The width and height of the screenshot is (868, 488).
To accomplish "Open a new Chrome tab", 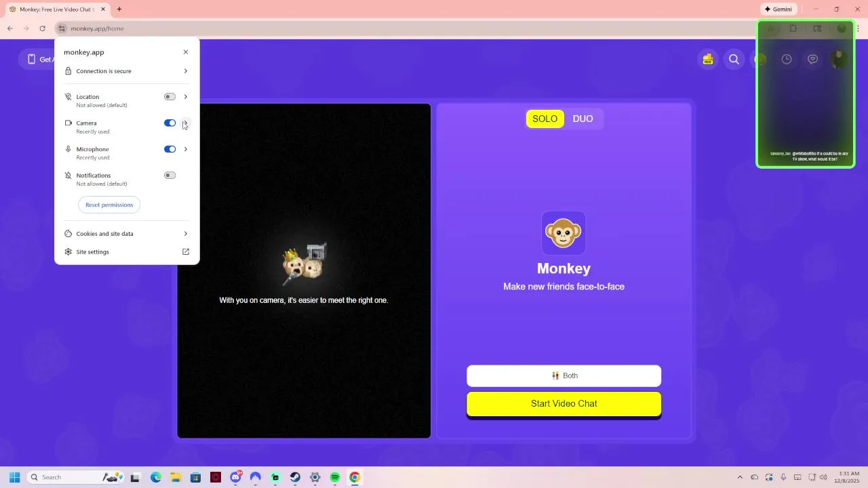I will 119,9.
